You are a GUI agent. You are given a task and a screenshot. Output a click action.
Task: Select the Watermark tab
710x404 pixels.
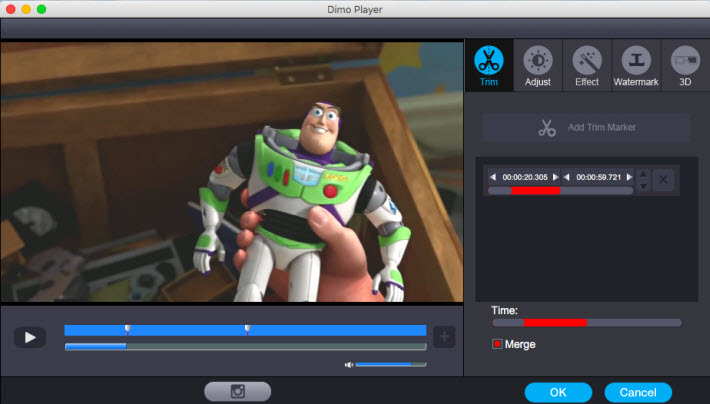[635, 66]
